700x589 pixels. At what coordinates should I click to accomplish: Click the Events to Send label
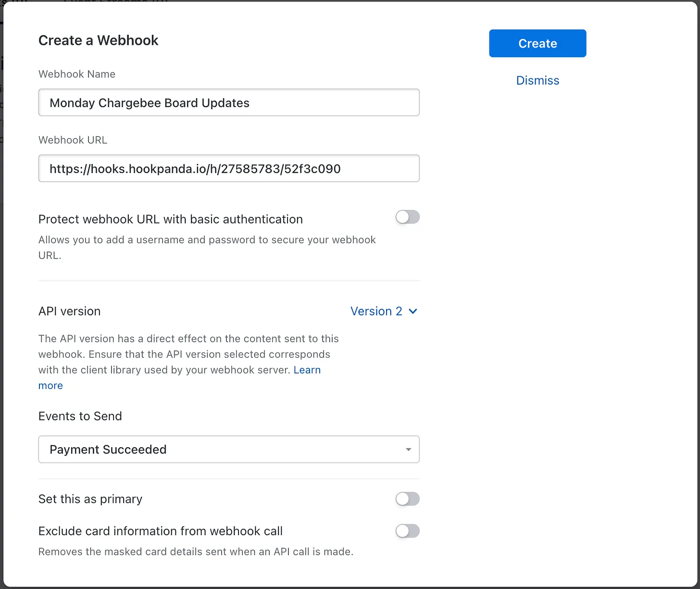80,416
